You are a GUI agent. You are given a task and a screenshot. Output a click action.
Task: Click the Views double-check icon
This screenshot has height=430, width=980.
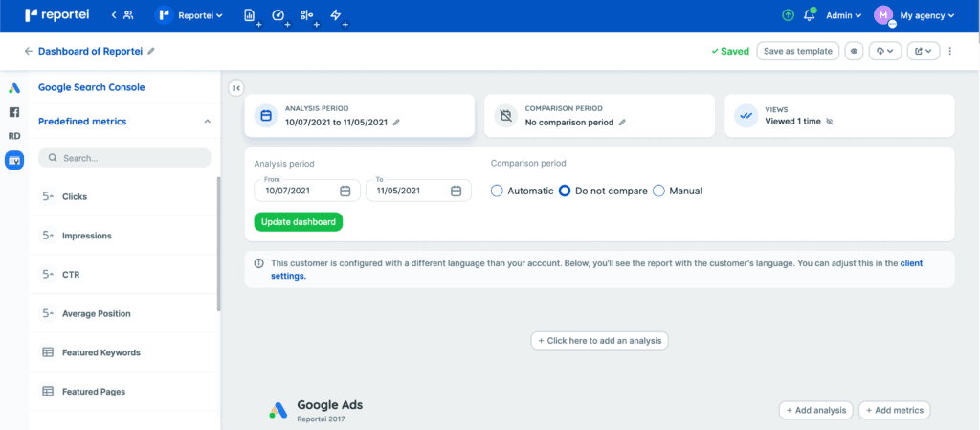point(746,116)
